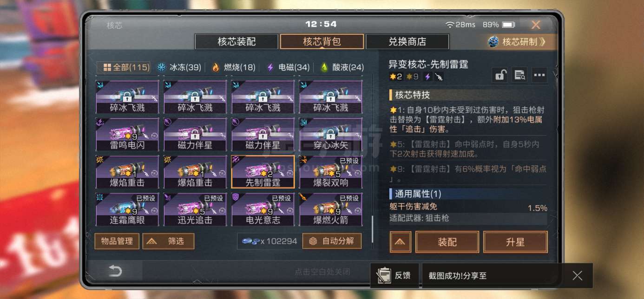The image size is (644, 299).
Task: Dismiss the 截图成功 notification with the X
Action: point(578,276)
